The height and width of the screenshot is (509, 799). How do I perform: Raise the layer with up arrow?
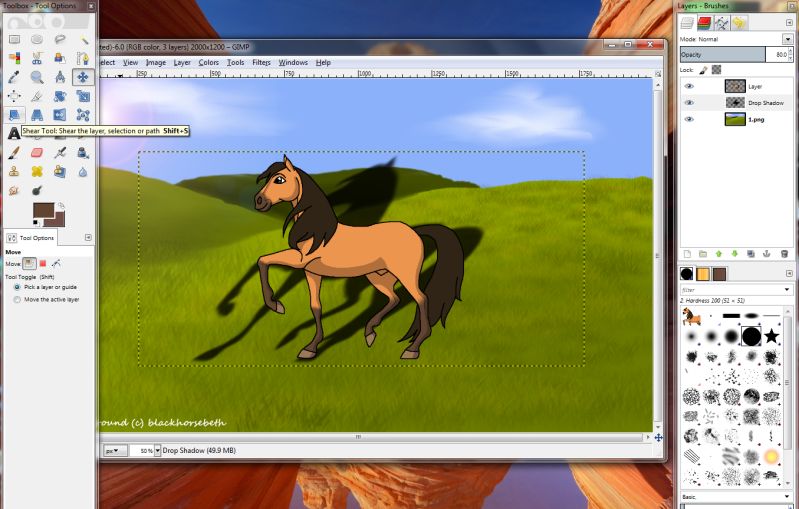tap(718, 254)
